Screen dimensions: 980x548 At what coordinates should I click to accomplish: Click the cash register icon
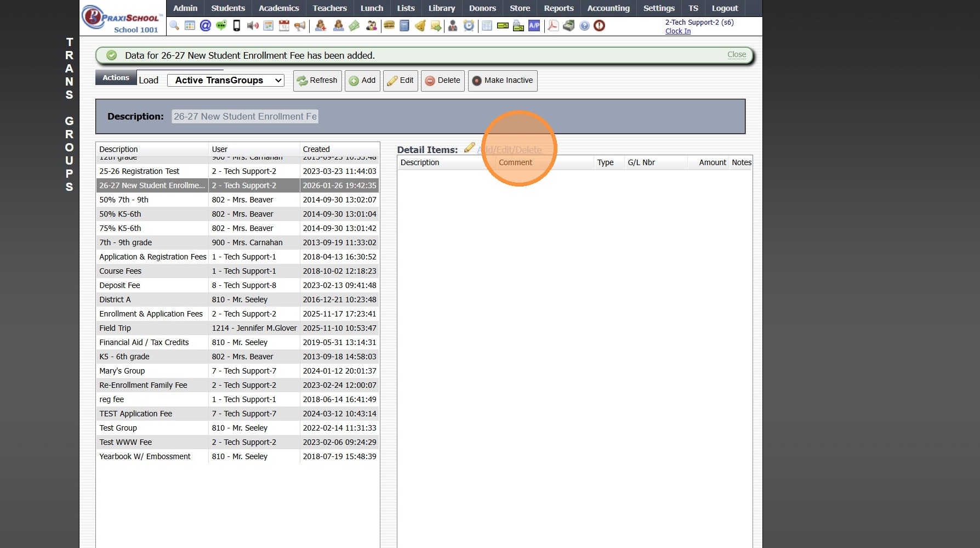tap(569, 26)
